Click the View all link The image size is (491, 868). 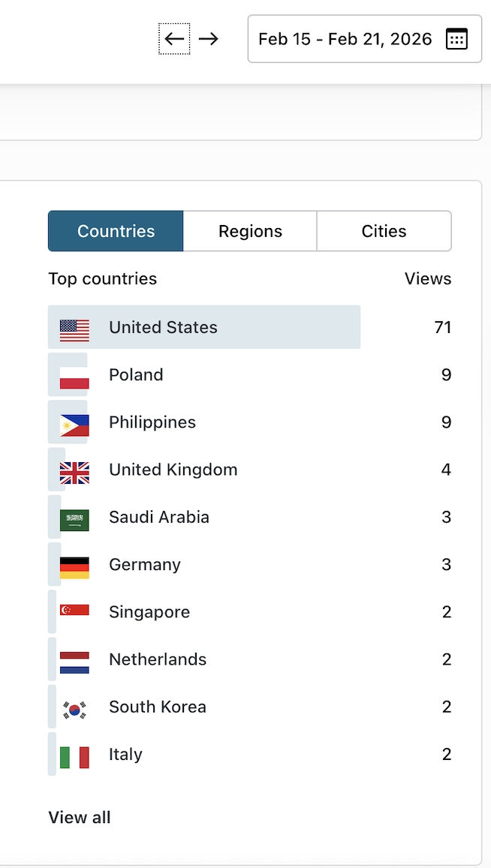point(80,818)
